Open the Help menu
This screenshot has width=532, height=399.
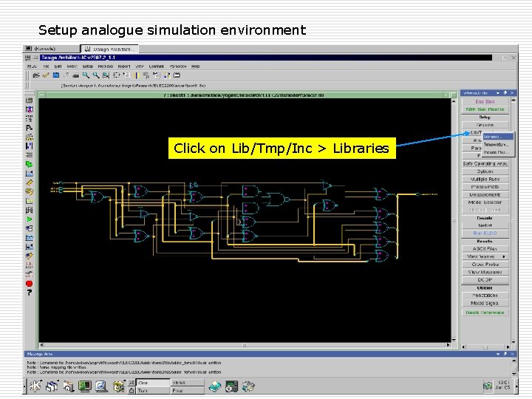point(195,66)
